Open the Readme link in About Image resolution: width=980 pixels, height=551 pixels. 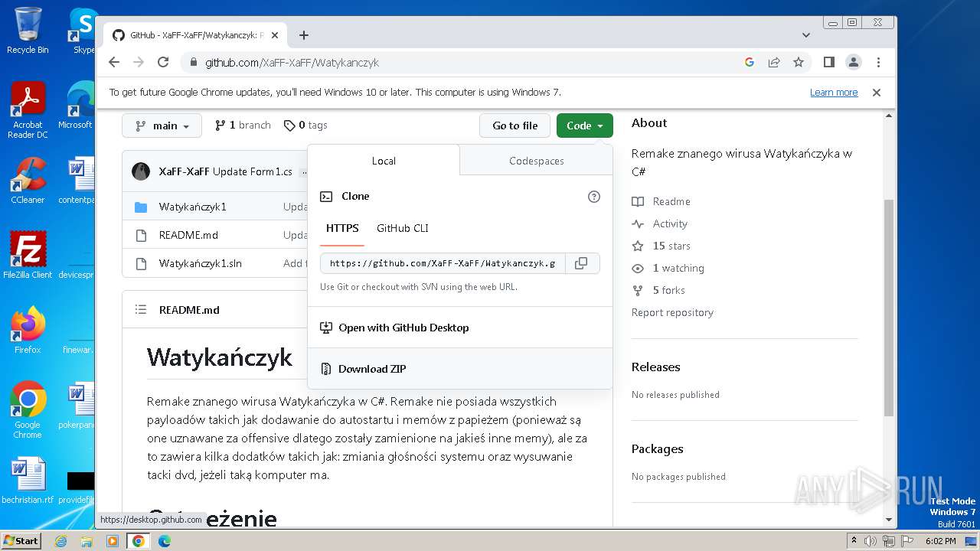(x=661, y=201)
